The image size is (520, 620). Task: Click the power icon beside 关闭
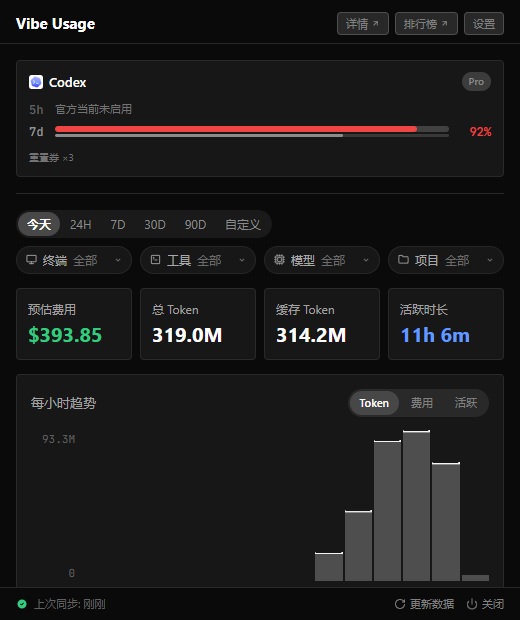tap(471, 604)
